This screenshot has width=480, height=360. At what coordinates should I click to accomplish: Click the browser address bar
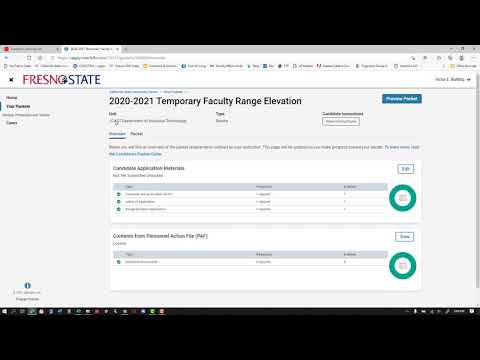coord(230,58)
